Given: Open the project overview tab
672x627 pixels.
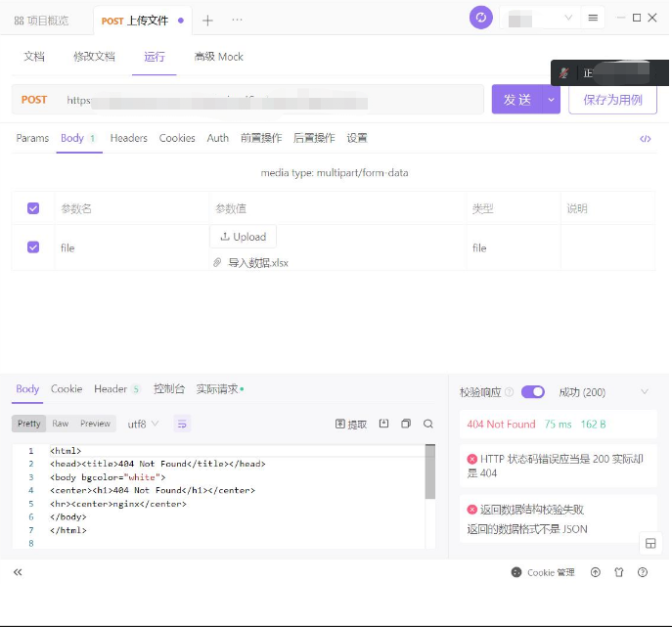Looking at the screenshot, I should pyautogui.click(x=41, y=21).
